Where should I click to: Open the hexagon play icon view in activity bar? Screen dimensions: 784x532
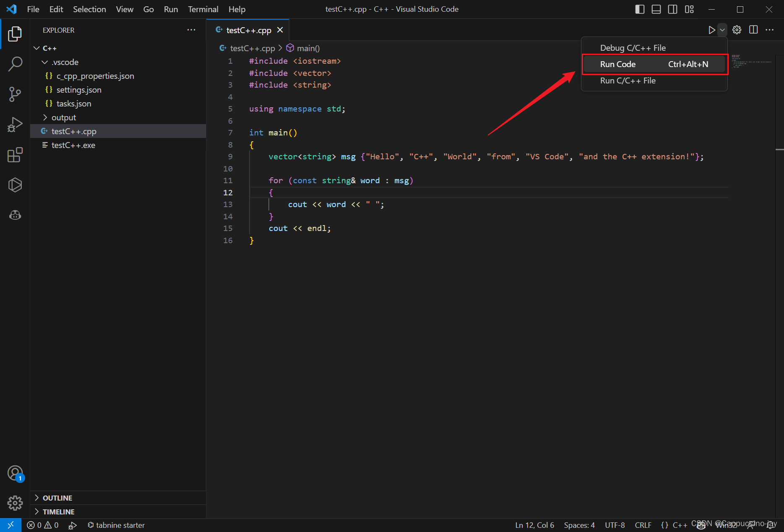tap(15, 185)
